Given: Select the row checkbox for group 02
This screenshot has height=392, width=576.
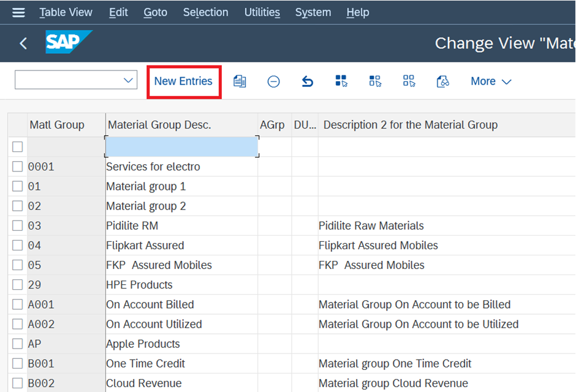Looking at the screenshot, I should [x=18, y=206].
